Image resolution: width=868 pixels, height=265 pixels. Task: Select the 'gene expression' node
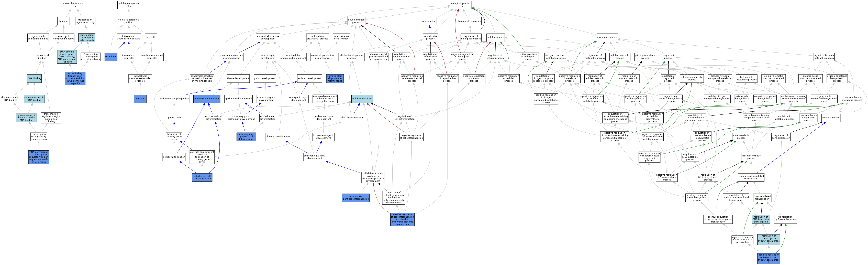pos(831,118)
